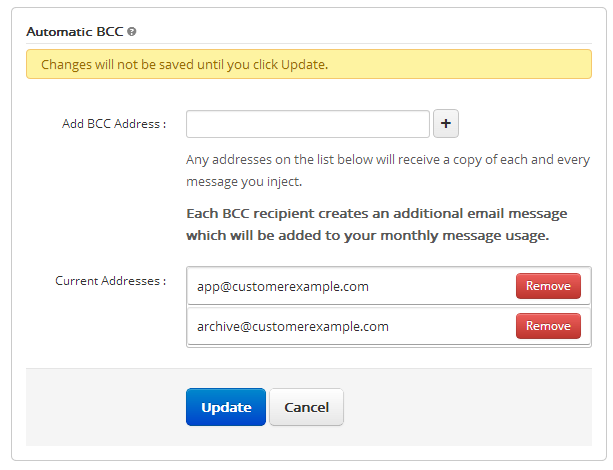The width and height of the screenshot is (613, 470).
Task: Click the 'message you inject.' text line
Action: 244,182
